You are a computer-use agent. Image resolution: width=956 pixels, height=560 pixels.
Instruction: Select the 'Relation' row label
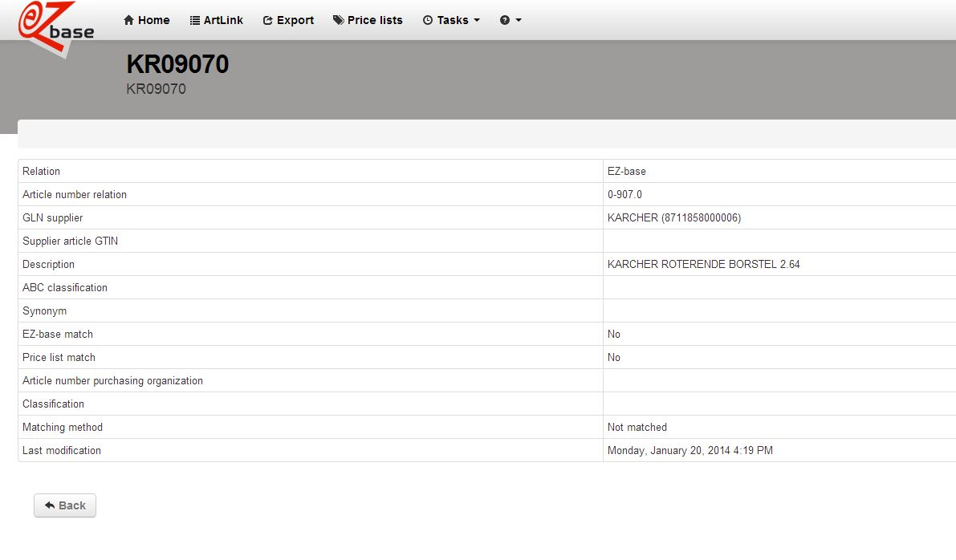[42, 171]
